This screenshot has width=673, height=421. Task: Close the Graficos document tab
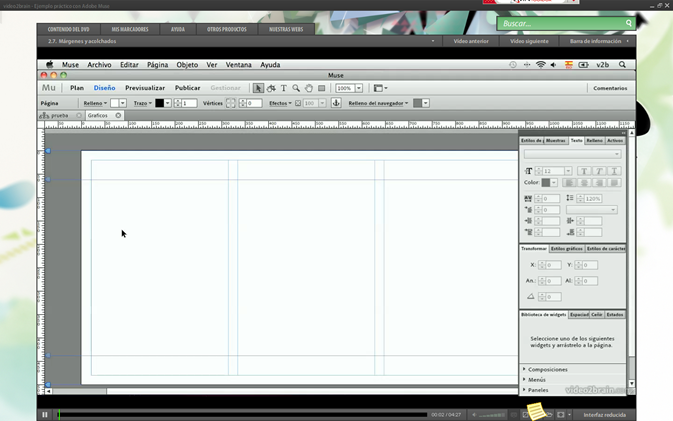118,115
